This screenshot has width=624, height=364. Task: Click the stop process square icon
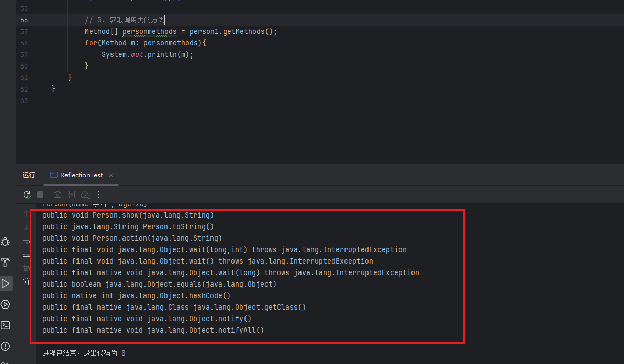pyautogui.click(x=40, y=195)
